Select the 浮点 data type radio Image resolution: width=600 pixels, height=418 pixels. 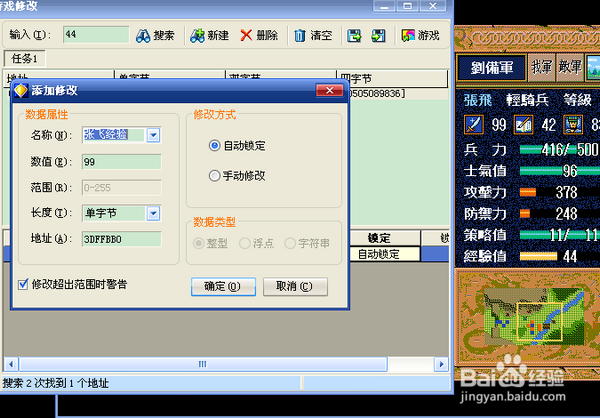point(245,243)
